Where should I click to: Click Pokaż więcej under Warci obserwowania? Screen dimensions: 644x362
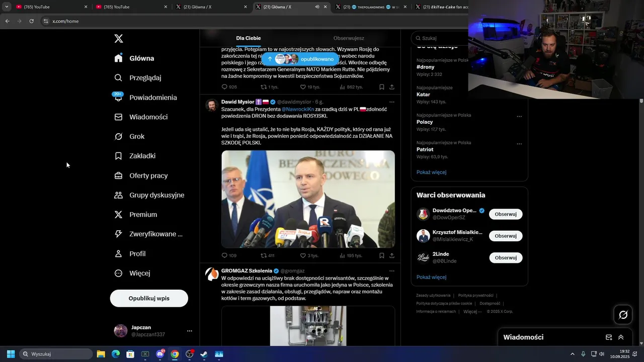coord(431,277)
